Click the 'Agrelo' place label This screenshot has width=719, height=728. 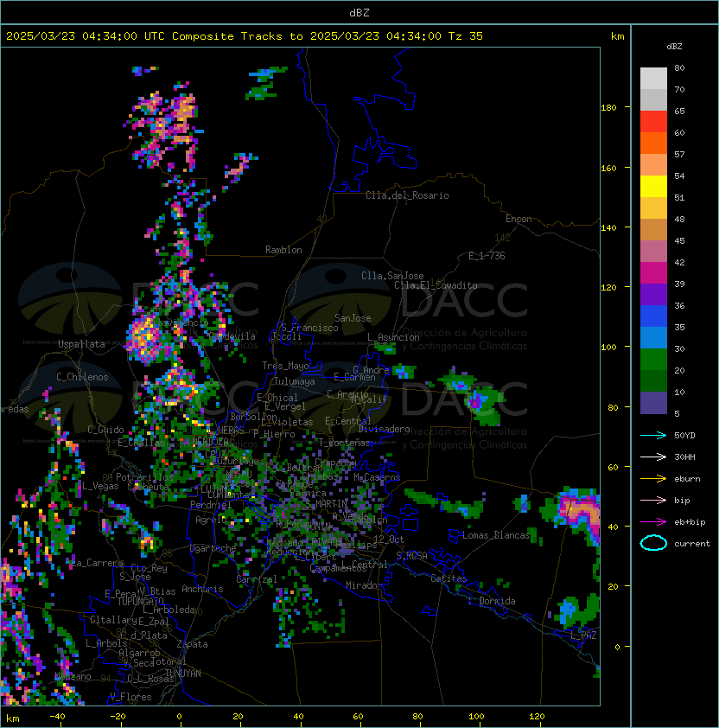tap(211, 520)
